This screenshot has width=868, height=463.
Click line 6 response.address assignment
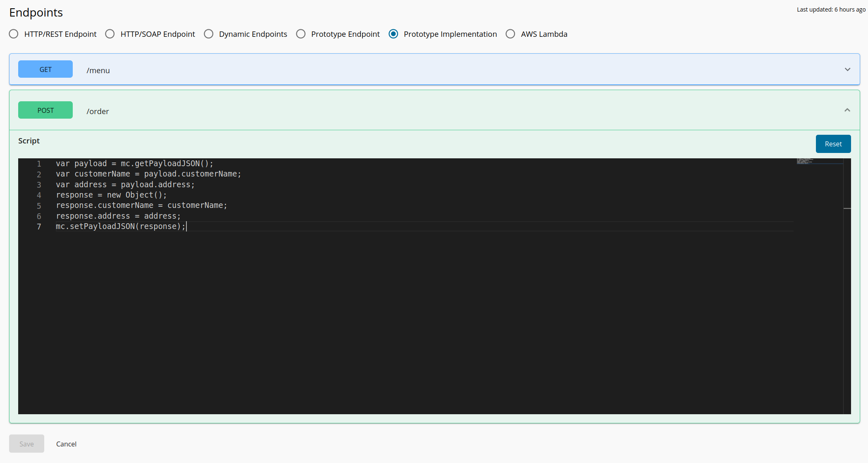(x=118, y=216)
